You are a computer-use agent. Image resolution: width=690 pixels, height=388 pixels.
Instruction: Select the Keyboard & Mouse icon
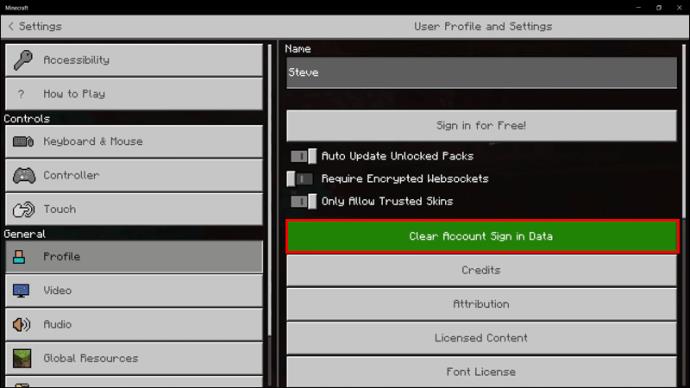(23, 142)
